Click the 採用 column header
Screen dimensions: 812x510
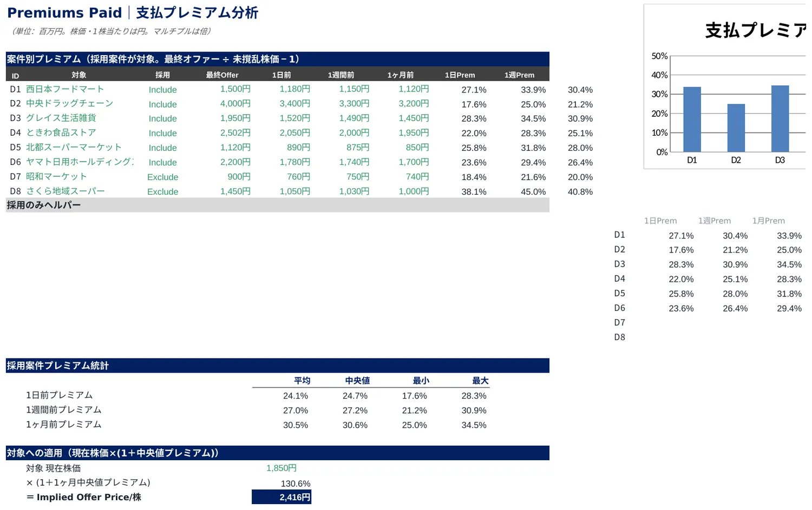pyautogui.click(x=162, y=75)
